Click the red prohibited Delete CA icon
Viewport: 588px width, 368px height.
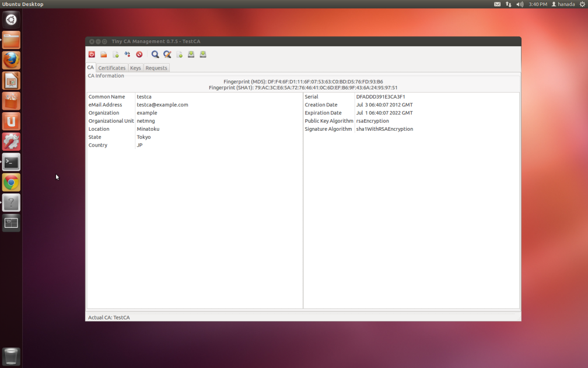click(139, 54)
